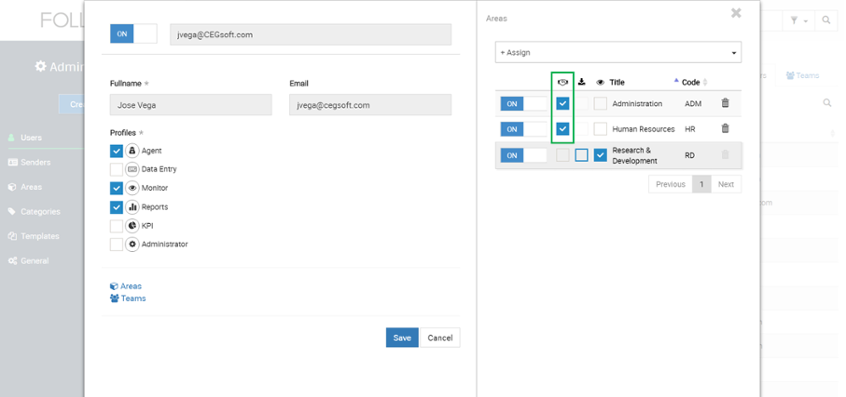
Task: Toggle the ON switch for Human Resources area
Action: (523, 129)
